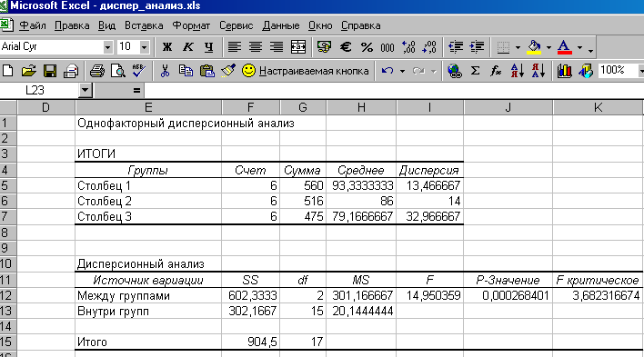The image size is (644, 357).
Task: Sort descending Я-А
Action: (538, 71)
